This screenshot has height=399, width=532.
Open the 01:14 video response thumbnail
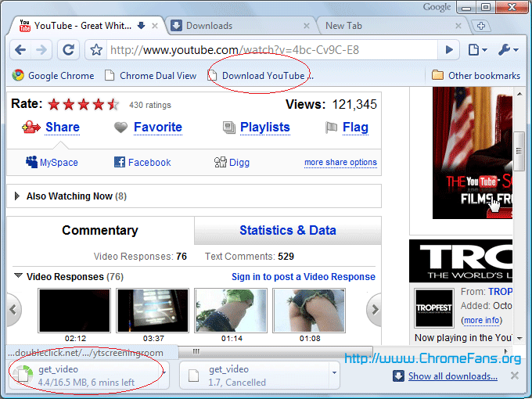231,311
